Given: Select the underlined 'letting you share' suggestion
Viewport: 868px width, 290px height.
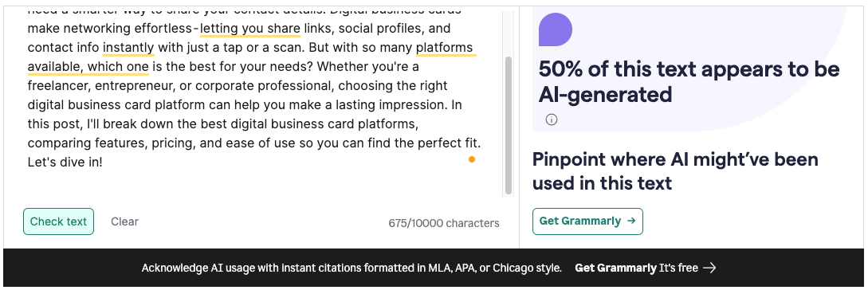Looking at the screenshot, I should point(249,29).
